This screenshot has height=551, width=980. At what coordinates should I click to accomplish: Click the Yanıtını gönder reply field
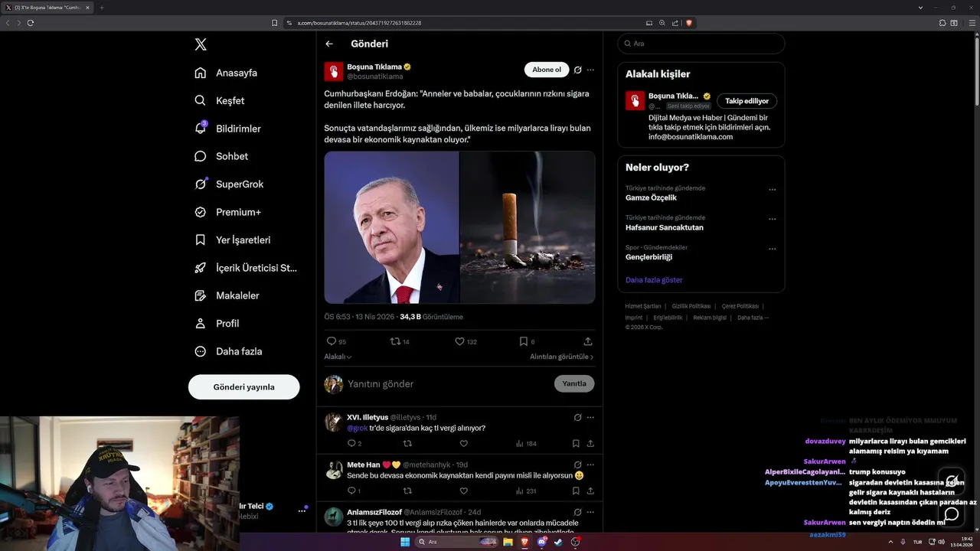[448, 384]
